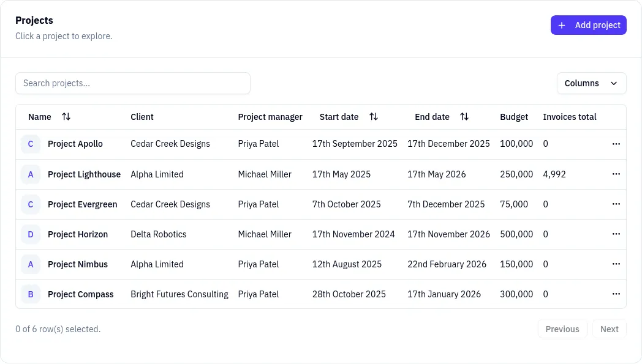642x364 pixels.
Task: Click the plus icon in Add project button
Action: tap(562, 25)
